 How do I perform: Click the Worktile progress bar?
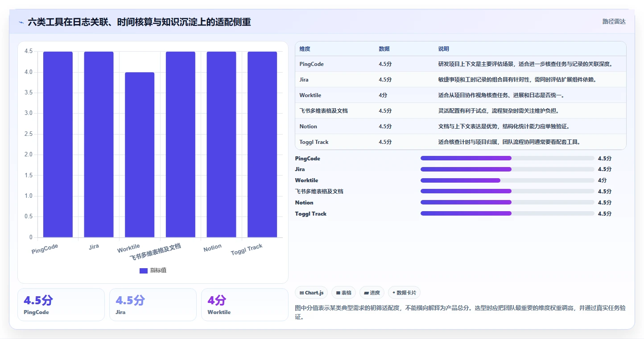pyautogui.click(x=507, y=180)
